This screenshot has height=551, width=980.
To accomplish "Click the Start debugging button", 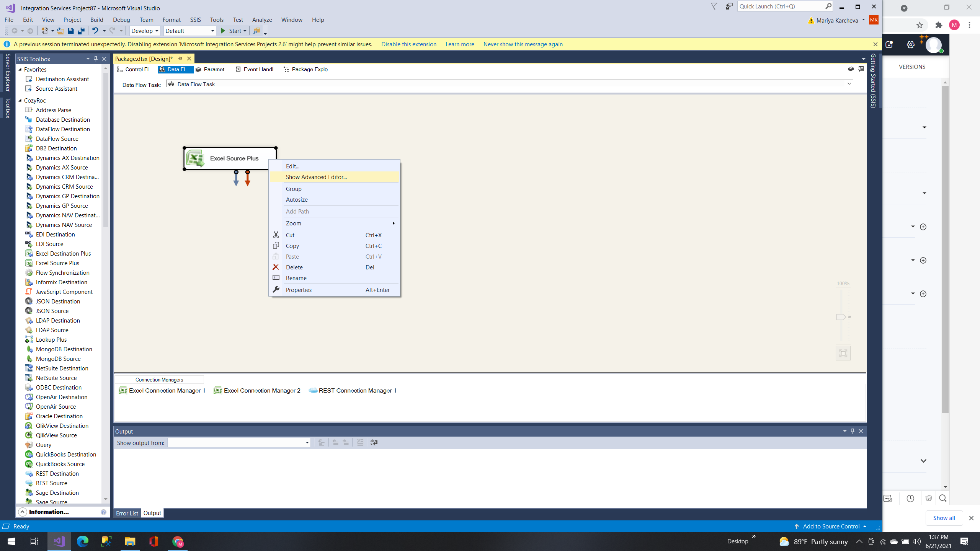I will (x=231, y=31).
